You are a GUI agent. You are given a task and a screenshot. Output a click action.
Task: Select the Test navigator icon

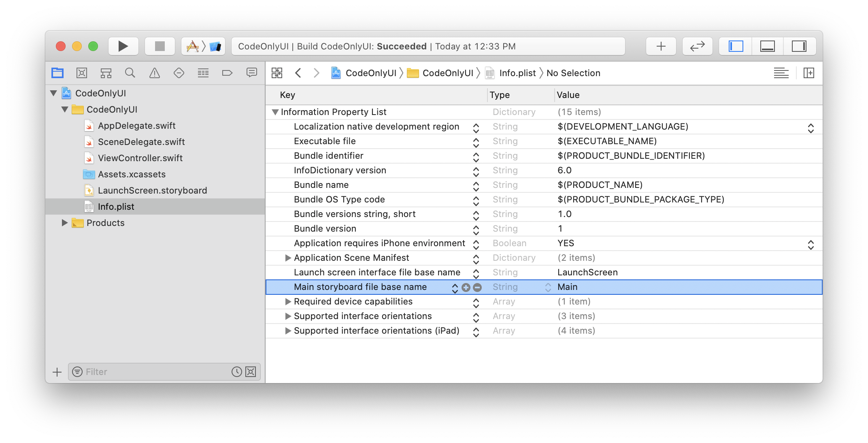178,73
